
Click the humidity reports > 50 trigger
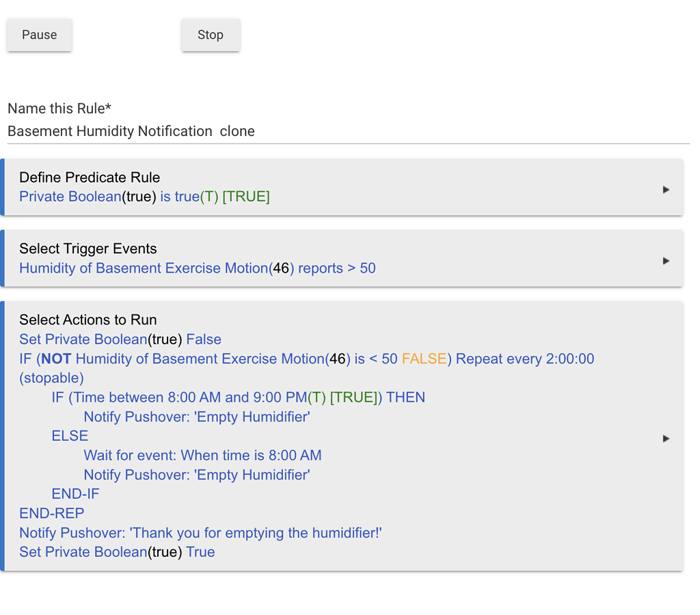197,268
